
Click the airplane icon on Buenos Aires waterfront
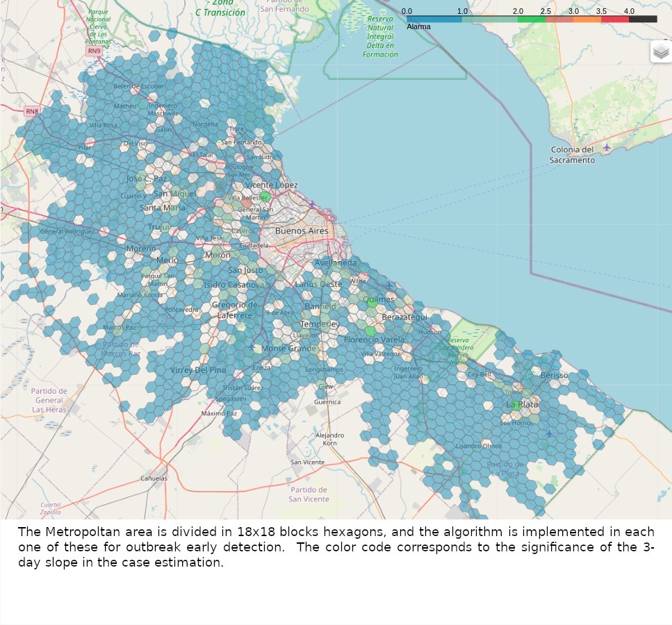312,203
